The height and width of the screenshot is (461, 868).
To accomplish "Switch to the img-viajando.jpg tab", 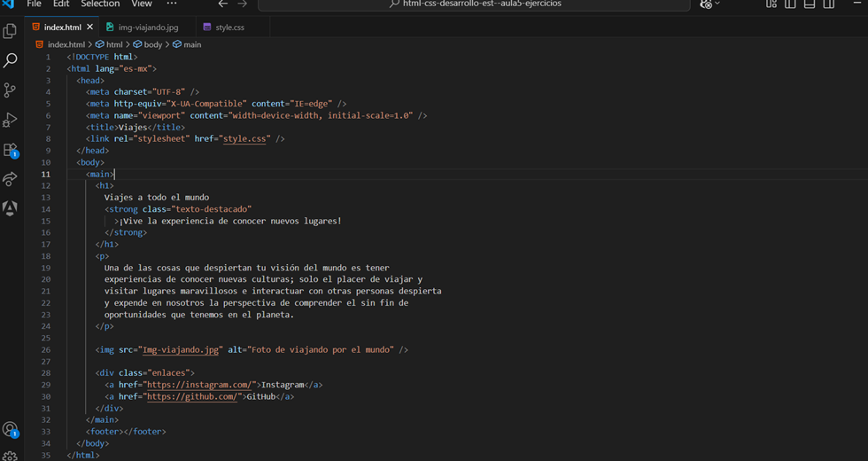I will tap(148, 27).
